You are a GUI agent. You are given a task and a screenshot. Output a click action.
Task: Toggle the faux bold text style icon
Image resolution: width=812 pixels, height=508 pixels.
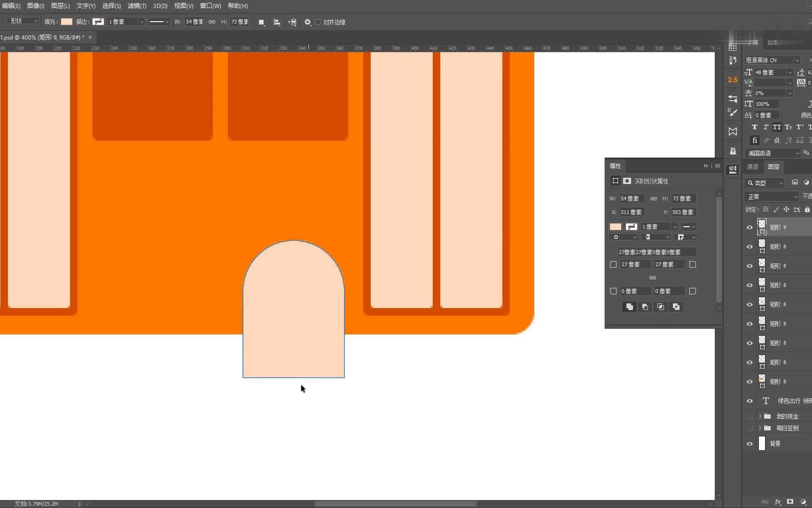pyautogui.click(x=754, y=127)
